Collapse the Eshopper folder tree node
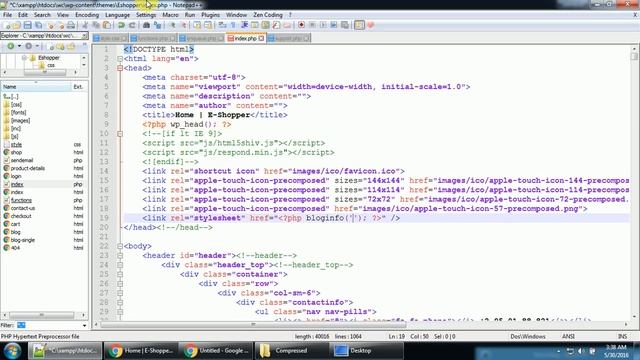This screenshot has width=640, height=360. [24, 58]
